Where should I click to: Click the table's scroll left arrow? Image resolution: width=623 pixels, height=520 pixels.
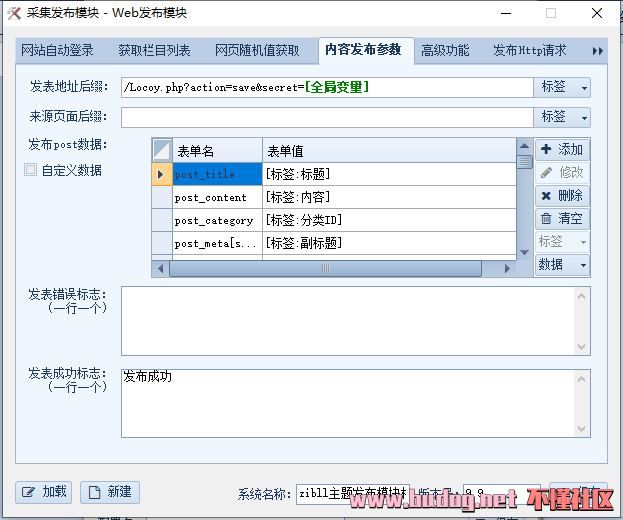point(160,269)
